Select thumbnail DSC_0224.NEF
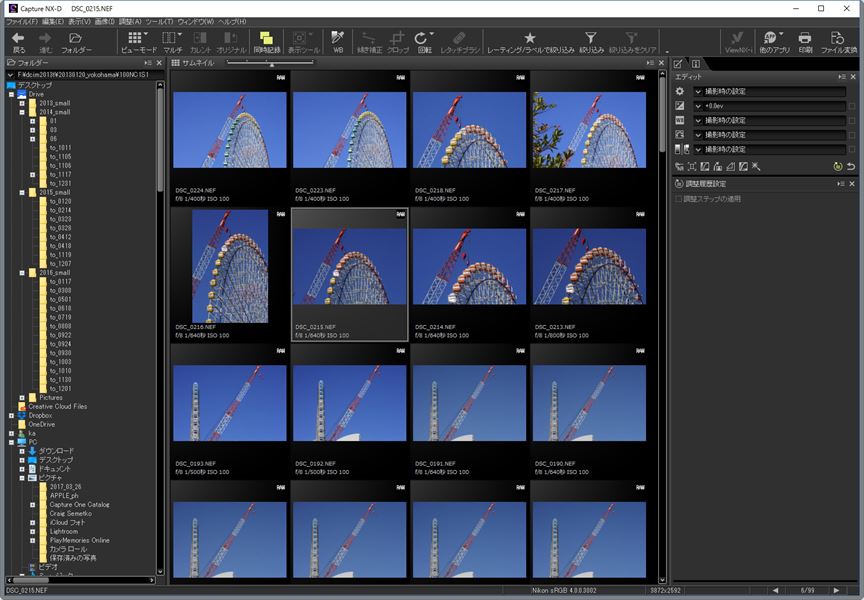 [230, 138]
